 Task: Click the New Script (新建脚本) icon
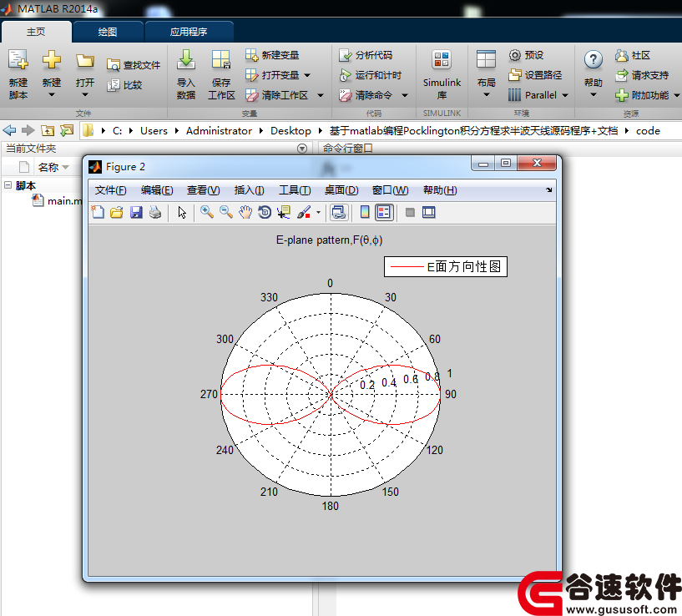(18, 60)
